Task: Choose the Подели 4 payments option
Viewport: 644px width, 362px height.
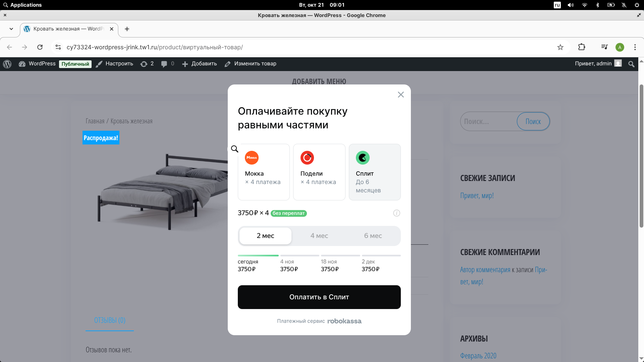Action: (319, 172)
